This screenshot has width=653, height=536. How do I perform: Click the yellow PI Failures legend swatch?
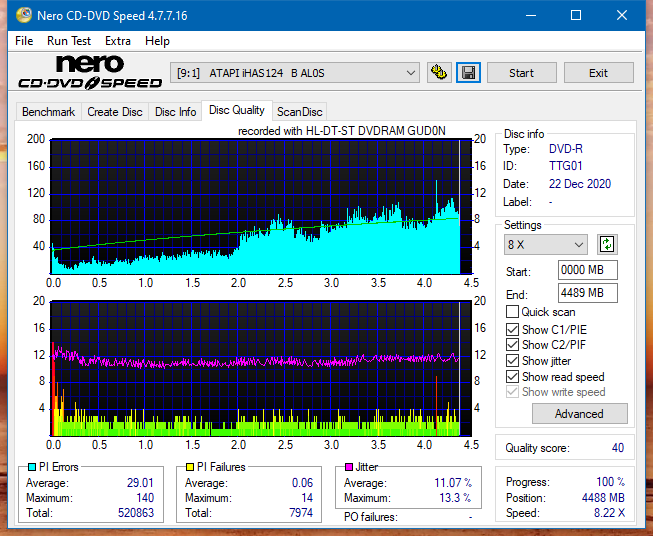(190, 467)
